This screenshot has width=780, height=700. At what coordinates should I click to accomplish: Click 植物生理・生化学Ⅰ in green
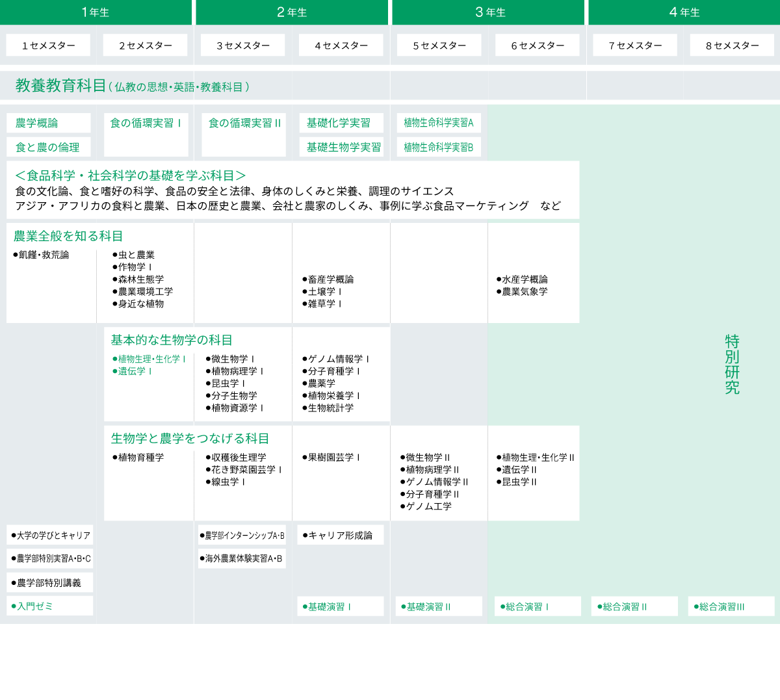(149, 359)
